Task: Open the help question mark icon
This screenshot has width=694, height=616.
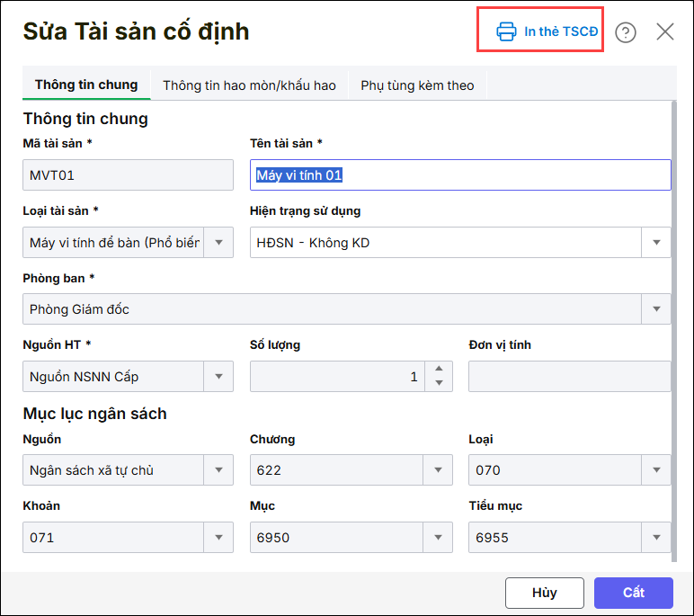Action: pyautogui.click(x=626, y=32)
